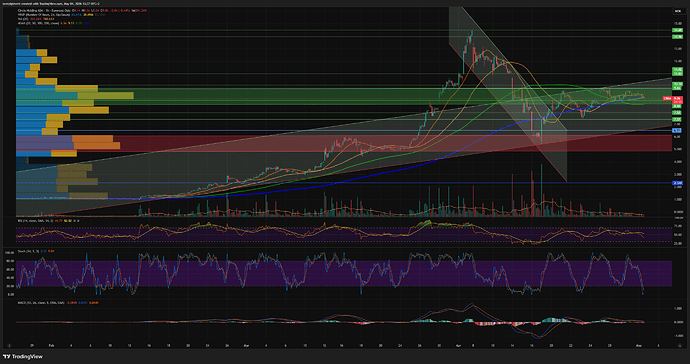Select the Stoch indicator legend
This screenshot has width=690, height=364.
(36, 251)
